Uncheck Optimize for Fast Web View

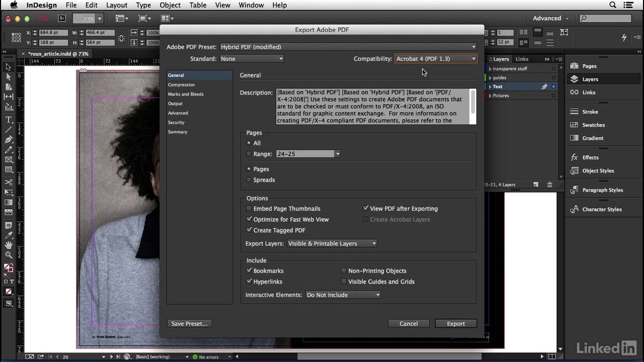tap(249, 219)
